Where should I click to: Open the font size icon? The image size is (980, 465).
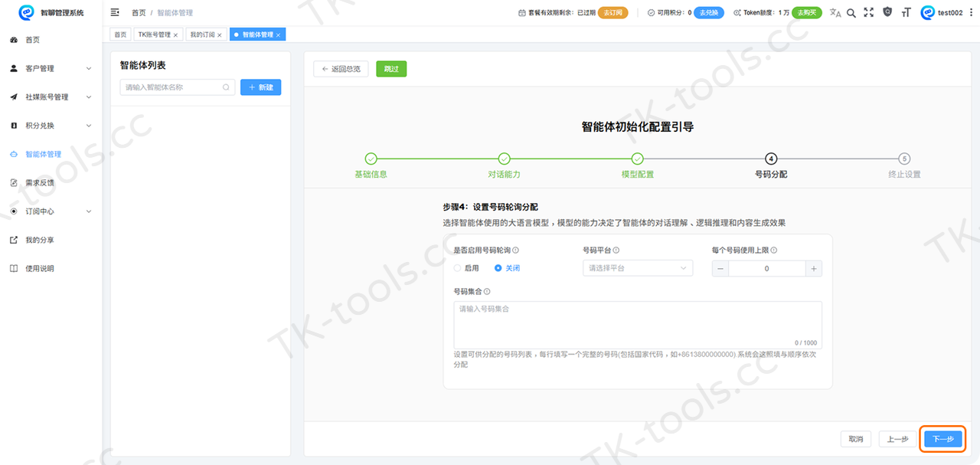click(906, 12)
